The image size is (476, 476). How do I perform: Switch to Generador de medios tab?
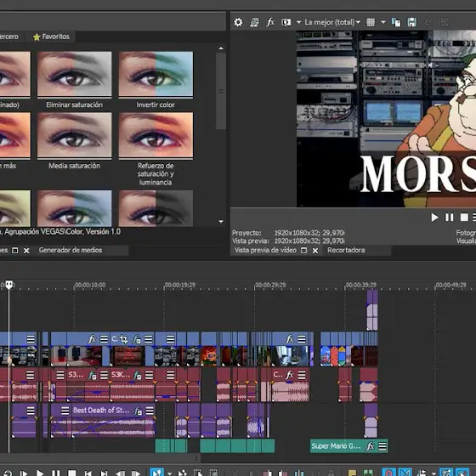click(x=71, y=250)
